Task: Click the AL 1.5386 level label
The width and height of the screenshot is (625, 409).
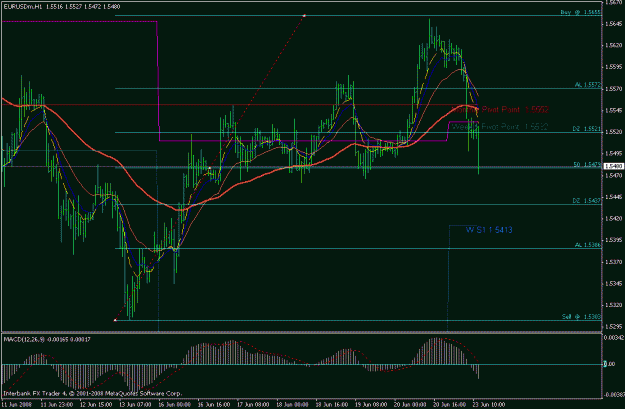Action: pyautogui.click(x=588, y=245)
